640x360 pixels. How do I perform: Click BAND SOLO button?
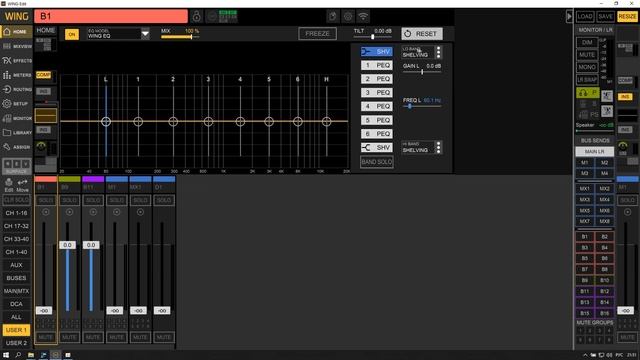click(376, 162)
